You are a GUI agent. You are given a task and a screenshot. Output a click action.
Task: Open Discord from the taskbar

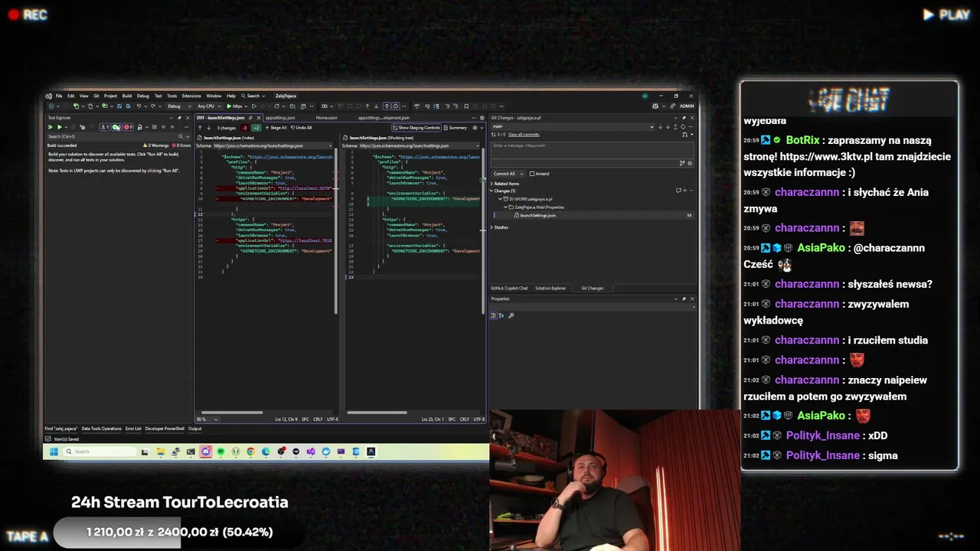tap(205, 452)
